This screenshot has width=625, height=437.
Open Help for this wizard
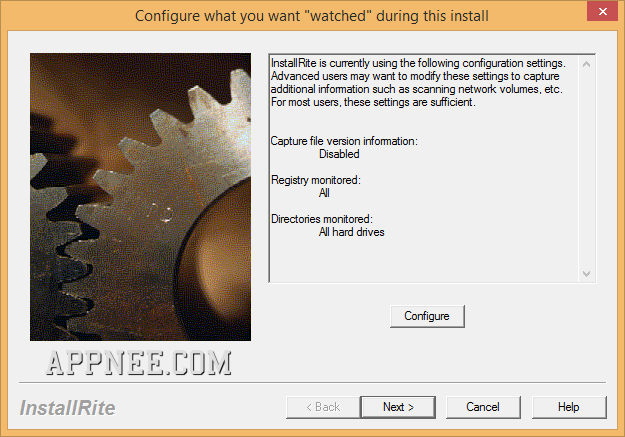[x=569, y=407]
